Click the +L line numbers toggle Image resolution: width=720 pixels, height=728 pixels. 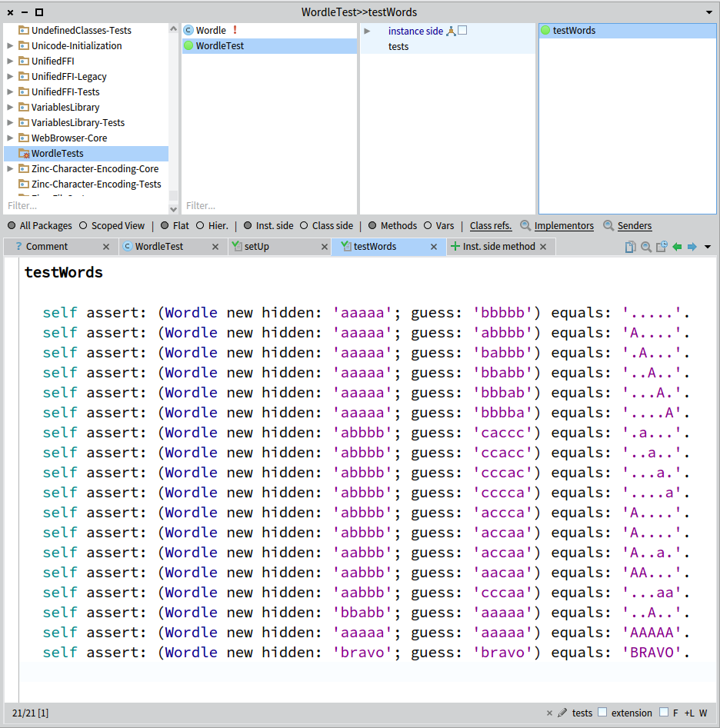click(689, 713)
